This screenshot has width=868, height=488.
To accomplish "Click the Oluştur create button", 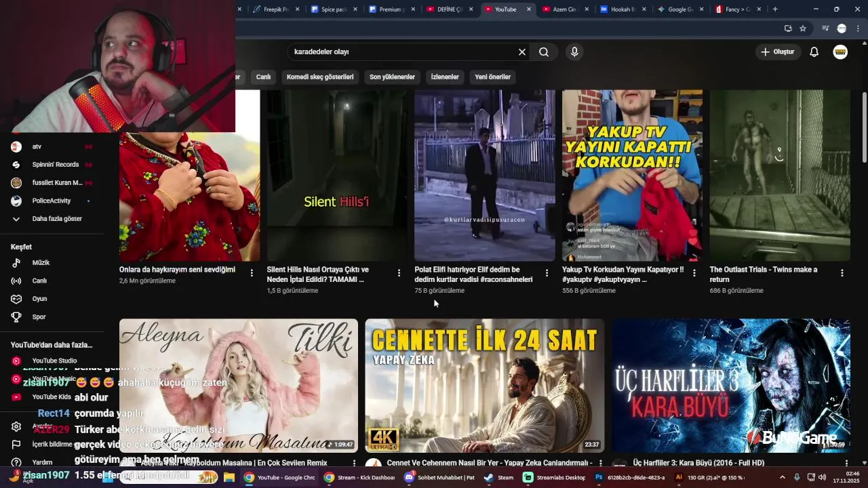I will click(x=777, y=52).
